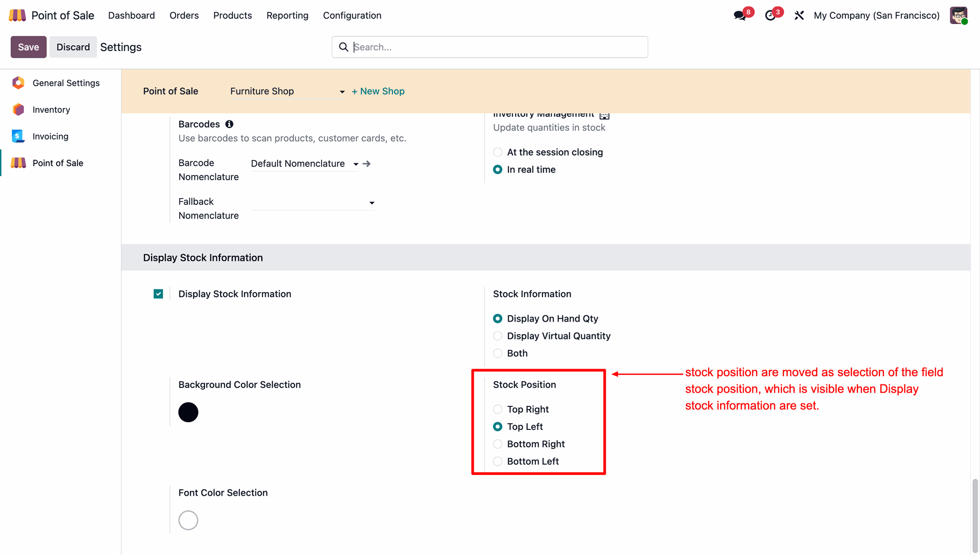
Task: Open the Reporting menu
Action: coord(287,15)
